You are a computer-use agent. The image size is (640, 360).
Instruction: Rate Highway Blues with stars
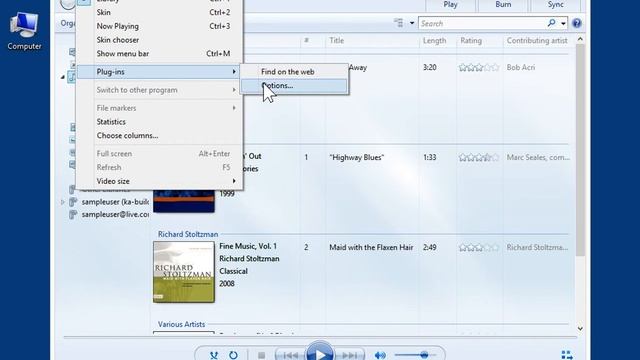(479, 158)
